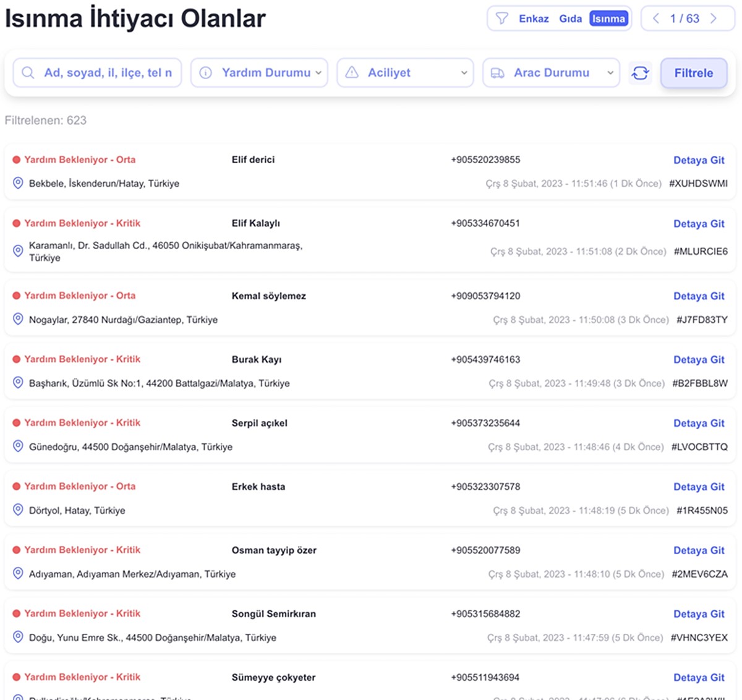The height and width of the screenshot is (700, 742).
Task: Toggle the selected Isınma filter
Action: coord(608,19)
